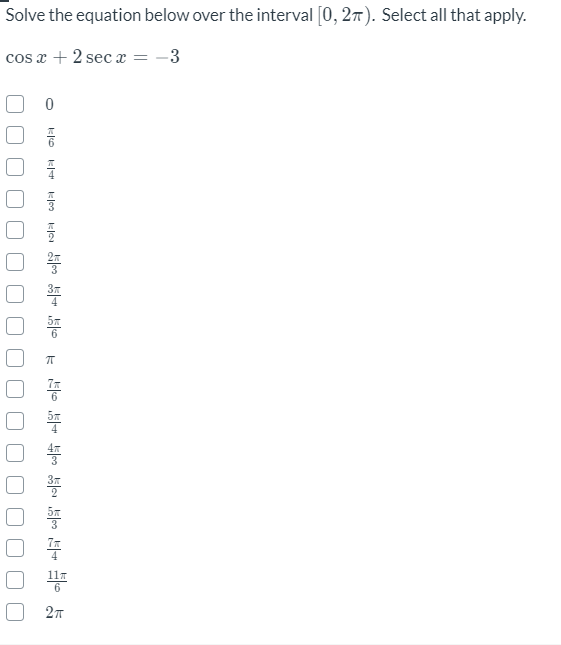This screenshot has width=561, height=645.
Task: Tick the 5π/4 answer choice
Action: [x=15, y=421]
